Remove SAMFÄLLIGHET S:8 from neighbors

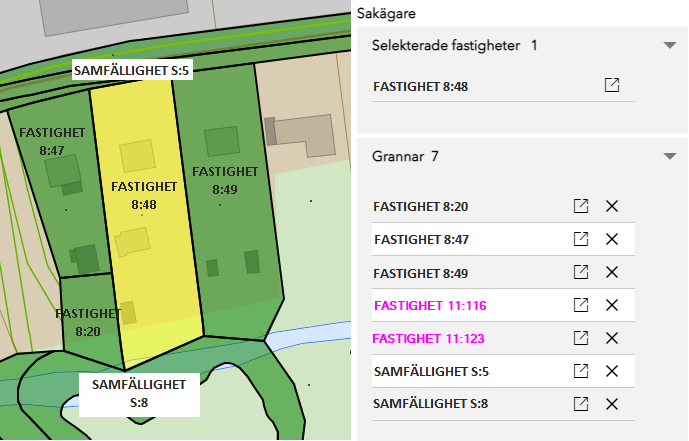[x=613, y=404]
